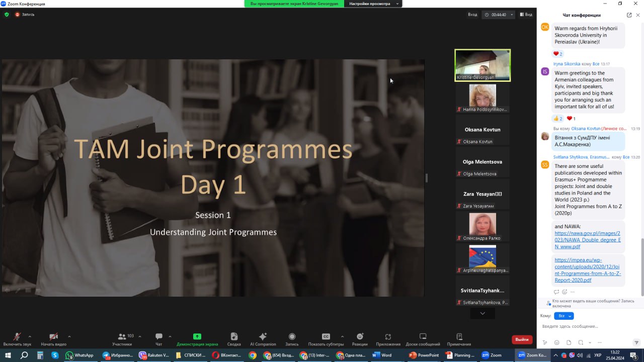The height and width of the screenshot is (362, 644).
Task: Expand audio options arrow next to microphone
Action: [x=30, y=336]
